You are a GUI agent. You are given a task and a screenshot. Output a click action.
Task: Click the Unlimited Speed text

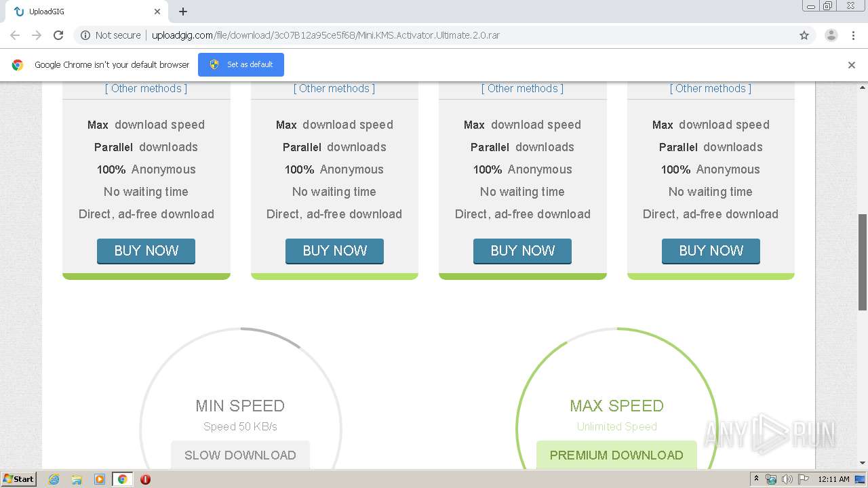click(x=616, y=426)
